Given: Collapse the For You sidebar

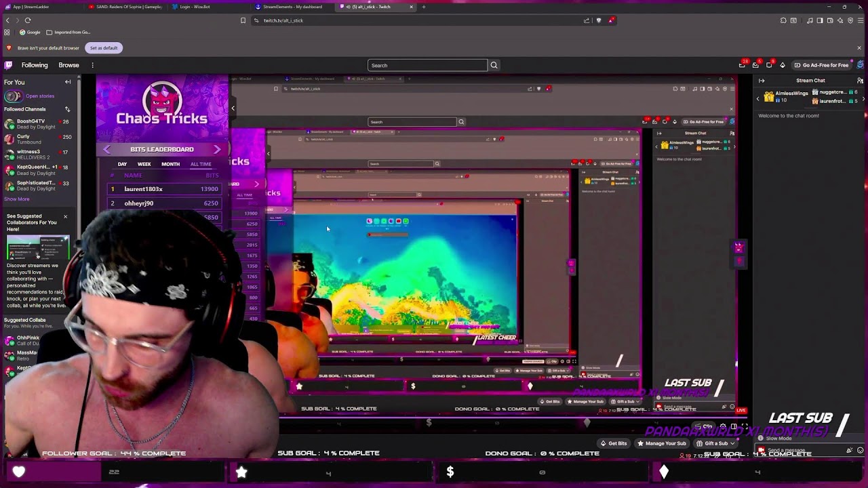Looking at the screenshot, I should [68, 82].
